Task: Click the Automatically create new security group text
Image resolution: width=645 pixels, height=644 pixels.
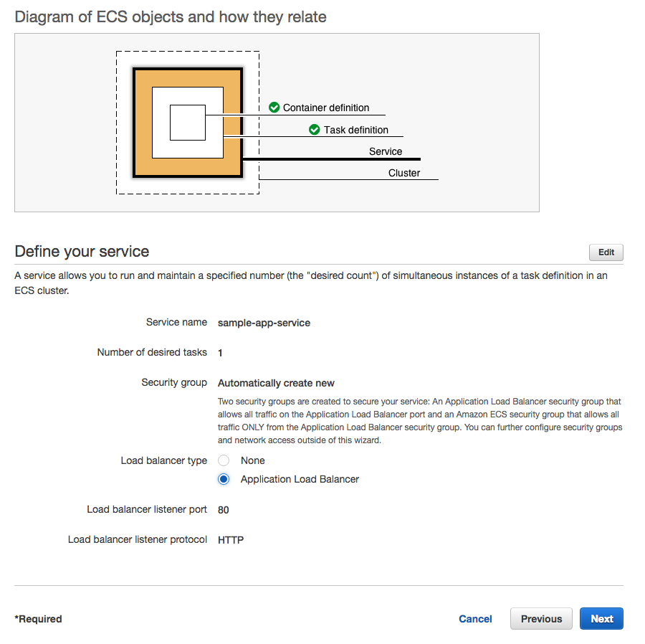Action: pos(276,383)
